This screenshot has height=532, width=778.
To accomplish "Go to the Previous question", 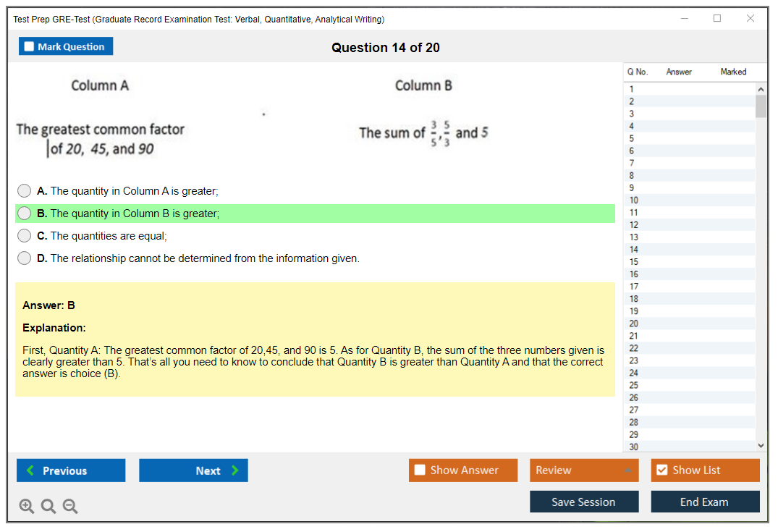I will (71, 470).
